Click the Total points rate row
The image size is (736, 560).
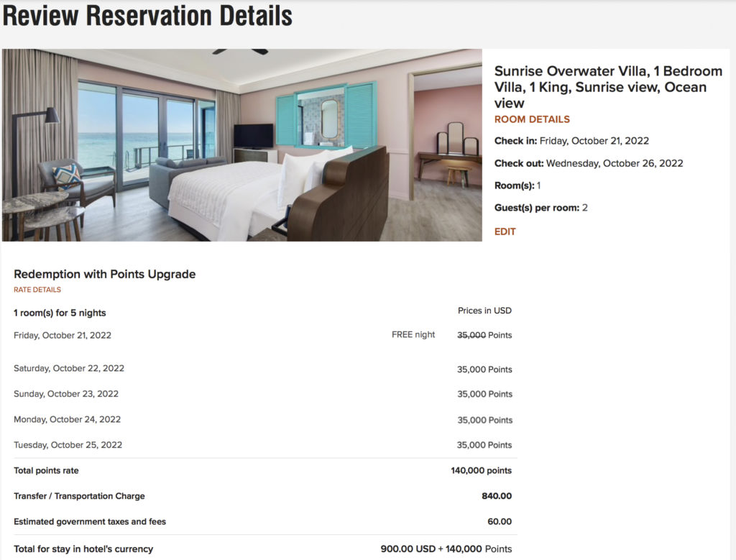tap(46, 470)
